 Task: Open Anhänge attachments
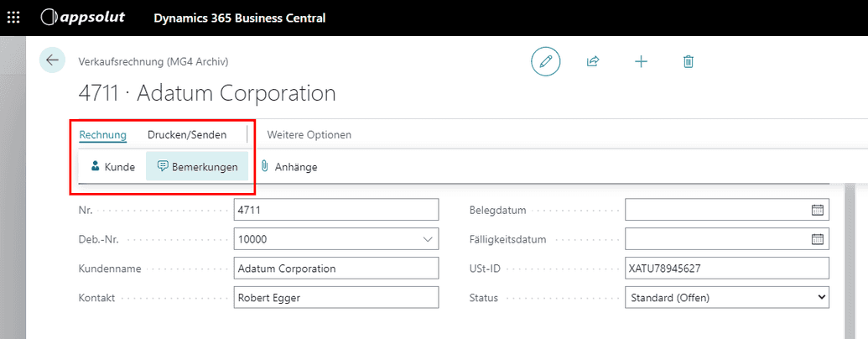click(288, 167)
